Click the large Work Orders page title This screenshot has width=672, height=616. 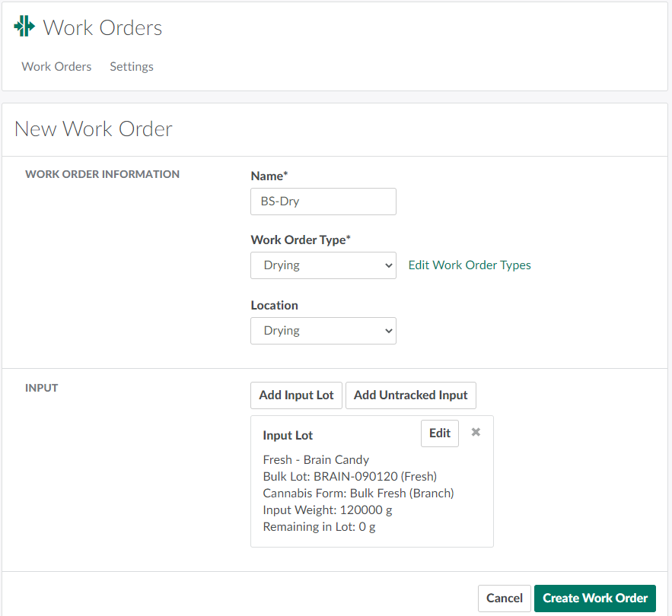[x=103, y=28]
